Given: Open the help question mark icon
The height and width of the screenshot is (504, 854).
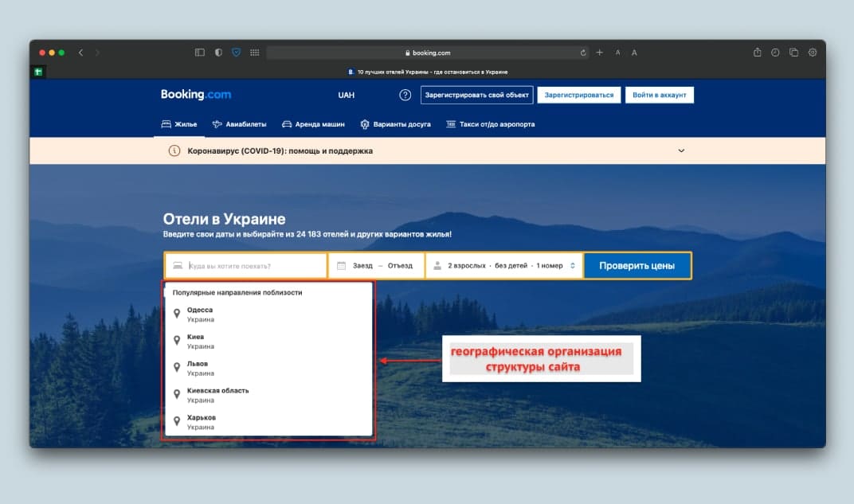Looking at the screenshot, I should click(405, 96).
